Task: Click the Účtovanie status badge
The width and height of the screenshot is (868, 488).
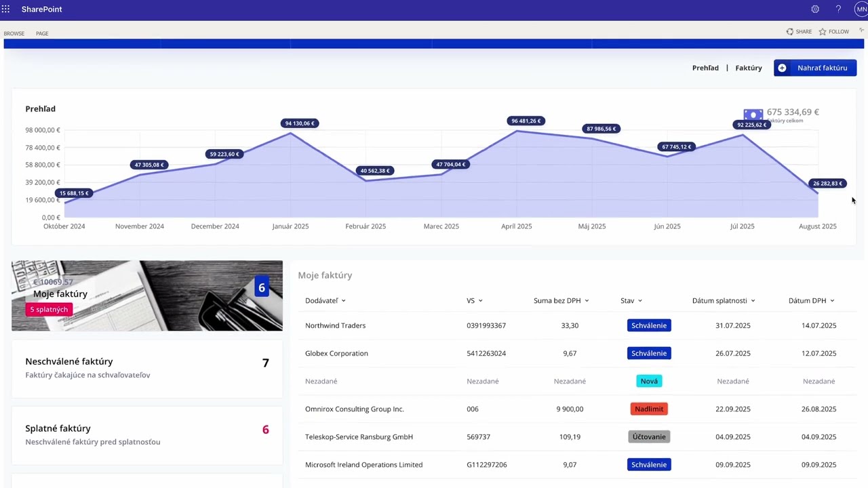Action: coord(649,436)
